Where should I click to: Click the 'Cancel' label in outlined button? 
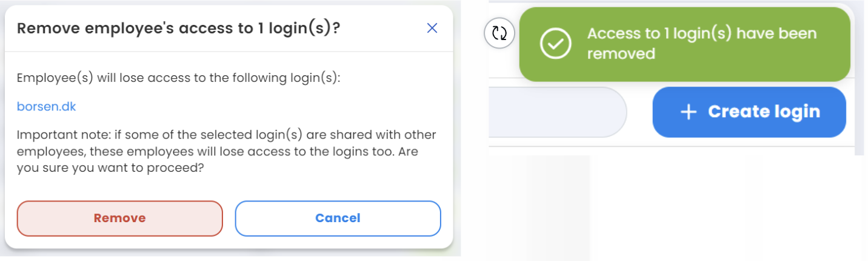(x=338, y=219)
